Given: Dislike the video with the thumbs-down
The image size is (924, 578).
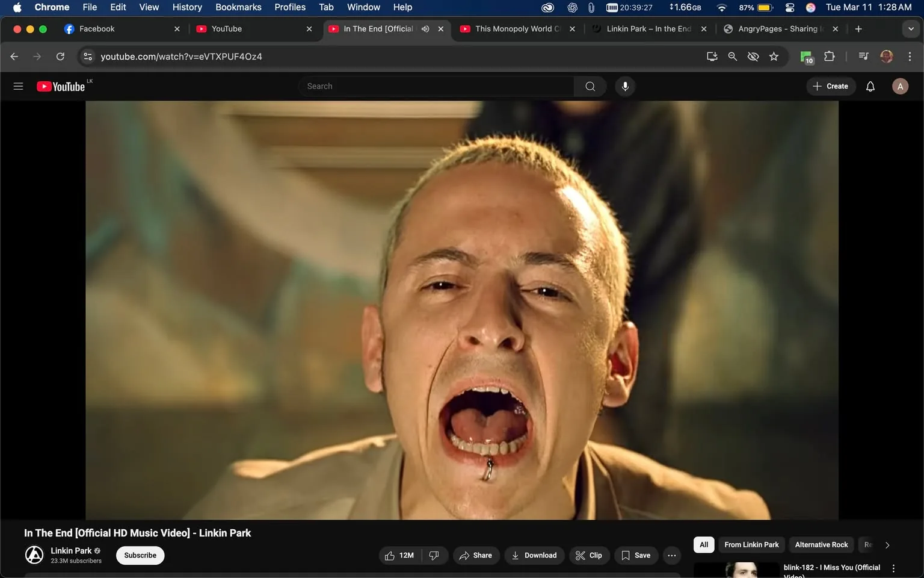Looking at the screenshot, I should [434, 555].
